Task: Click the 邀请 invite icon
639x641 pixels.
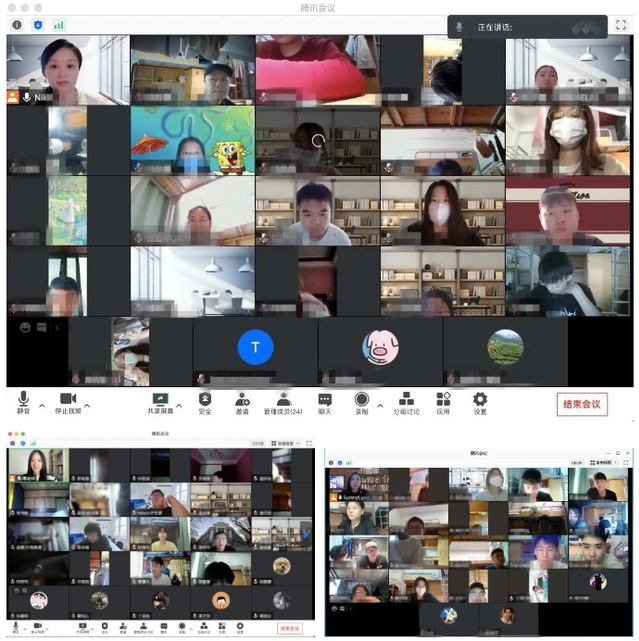Action: (242, 402)
